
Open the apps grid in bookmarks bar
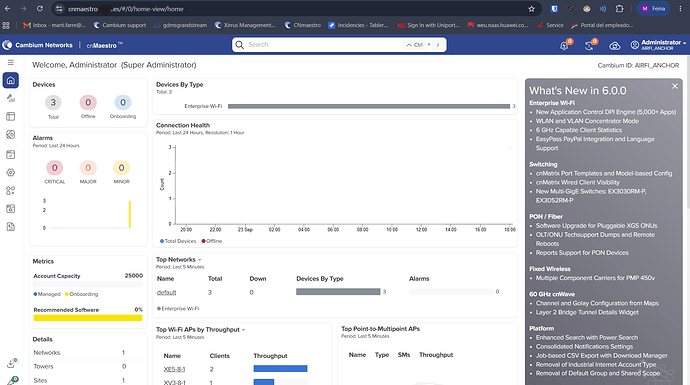[x=6, y=26]
